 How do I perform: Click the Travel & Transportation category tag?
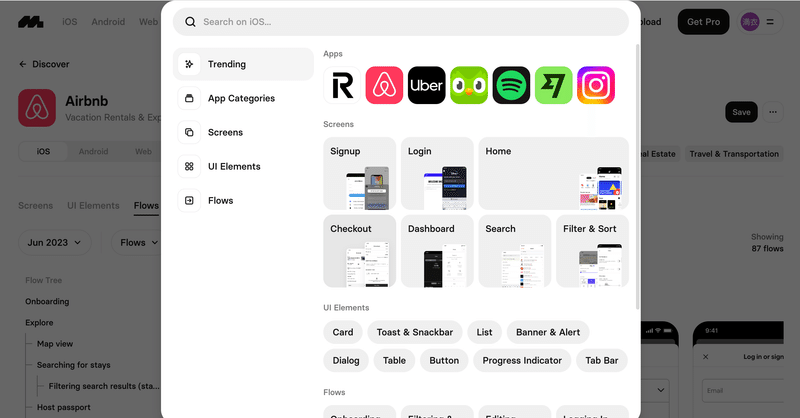tap(734, 154)
